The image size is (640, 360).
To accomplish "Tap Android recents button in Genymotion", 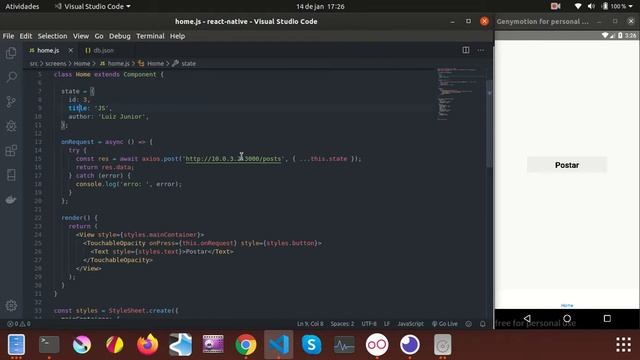I will (607, 318).
